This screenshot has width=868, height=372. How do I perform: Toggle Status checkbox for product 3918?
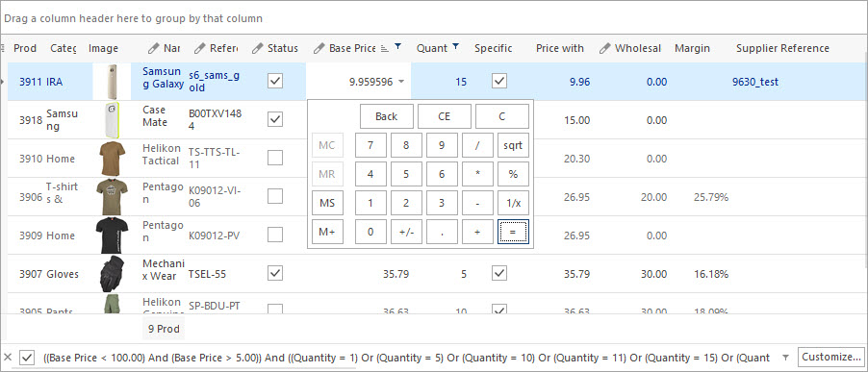[x=275, y=119]
